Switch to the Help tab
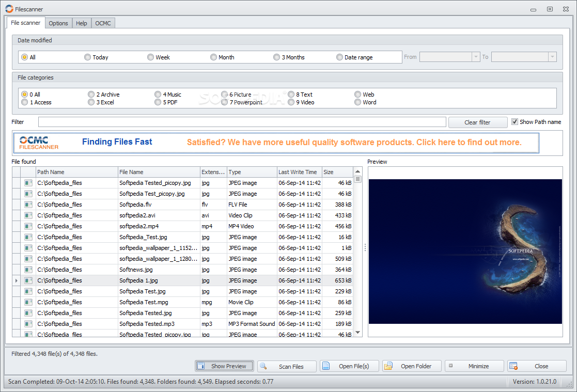 tap(81, 23)
